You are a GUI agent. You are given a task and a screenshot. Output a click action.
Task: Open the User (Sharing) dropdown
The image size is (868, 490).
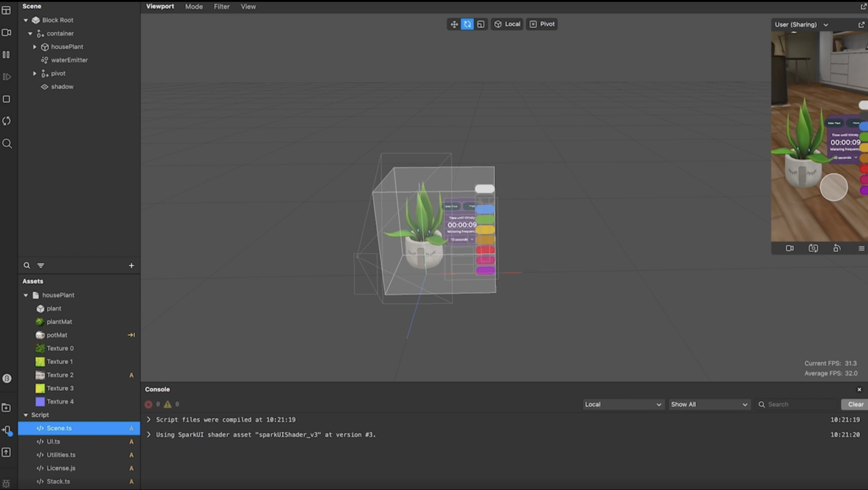(801, 25)
